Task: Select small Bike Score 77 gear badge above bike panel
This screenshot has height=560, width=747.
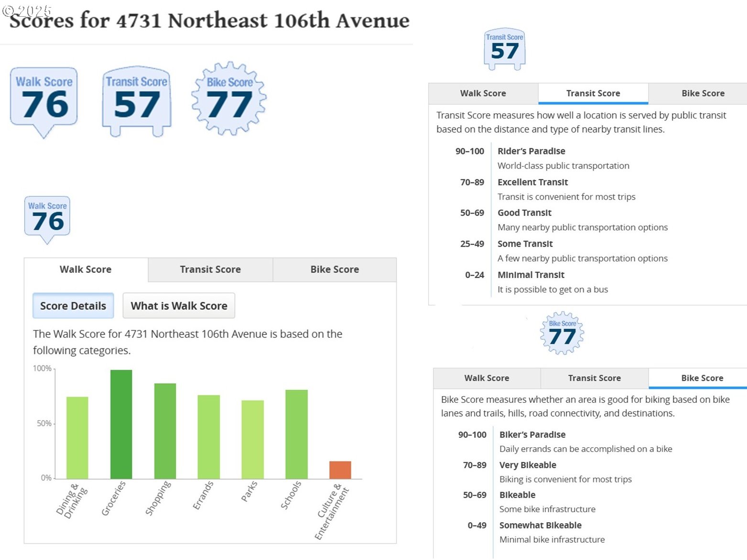Action: point(562,333)
